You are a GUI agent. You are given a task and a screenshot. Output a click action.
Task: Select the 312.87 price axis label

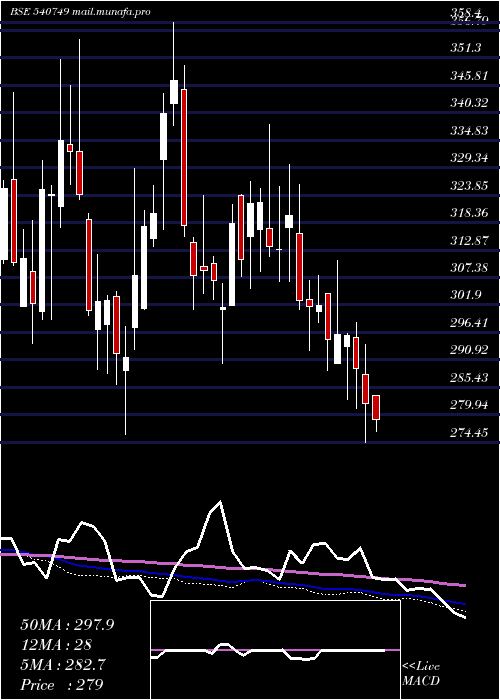[469, 241]
